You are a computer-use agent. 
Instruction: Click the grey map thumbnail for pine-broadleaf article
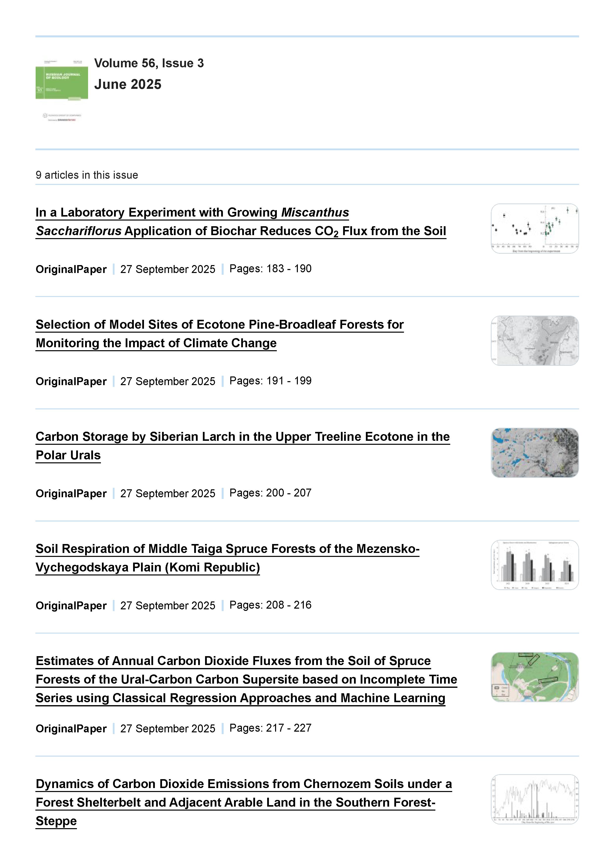coord(534,341)
